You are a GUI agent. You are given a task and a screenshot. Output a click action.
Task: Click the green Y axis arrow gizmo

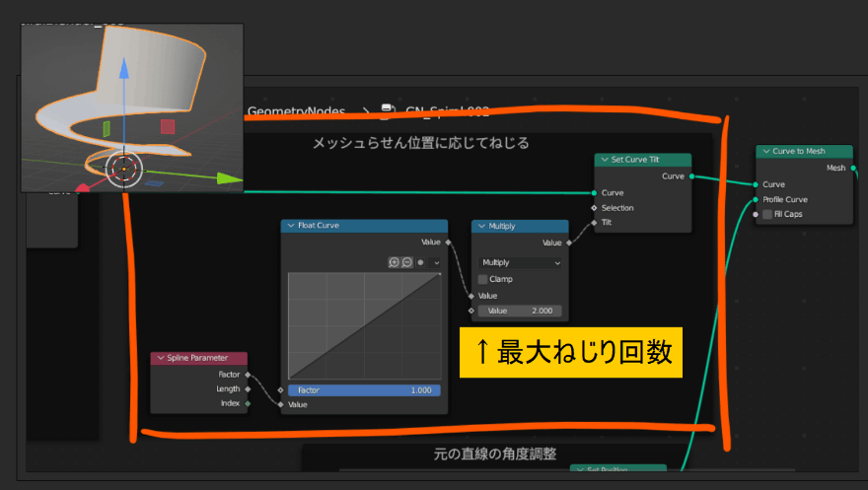pyautogui.click(x=229, y=178)
